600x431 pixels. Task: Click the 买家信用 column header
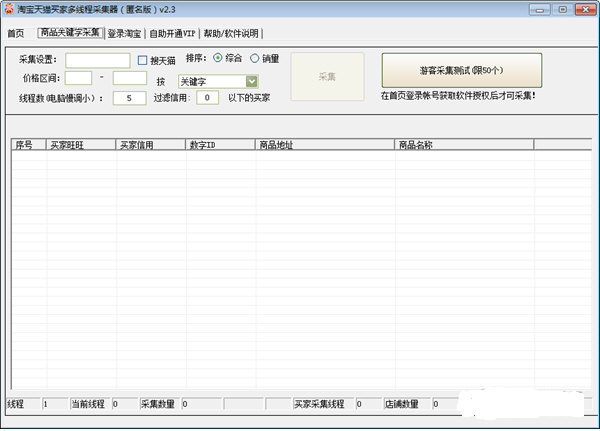tap(150, 145)
